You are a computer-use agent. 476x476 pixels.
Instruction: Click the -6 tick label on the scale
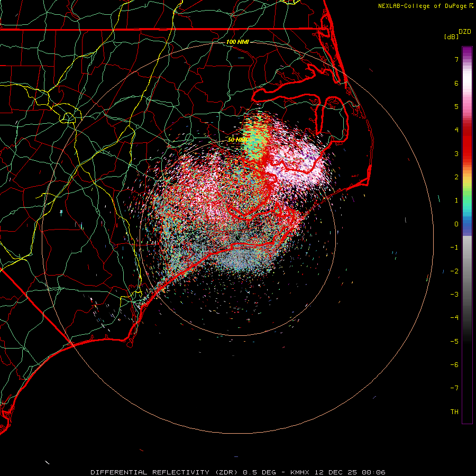coord(454,365)
